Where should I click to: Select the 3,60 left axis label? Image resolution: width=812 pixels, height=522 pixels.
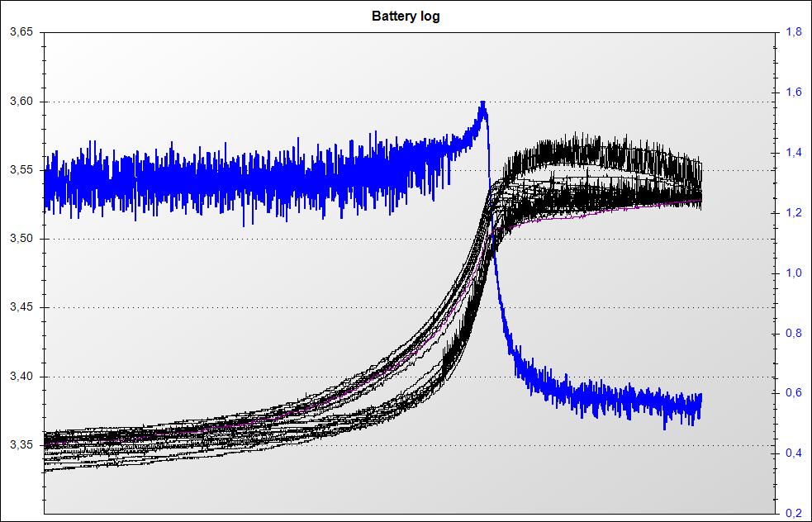click(x=21, y=102)
